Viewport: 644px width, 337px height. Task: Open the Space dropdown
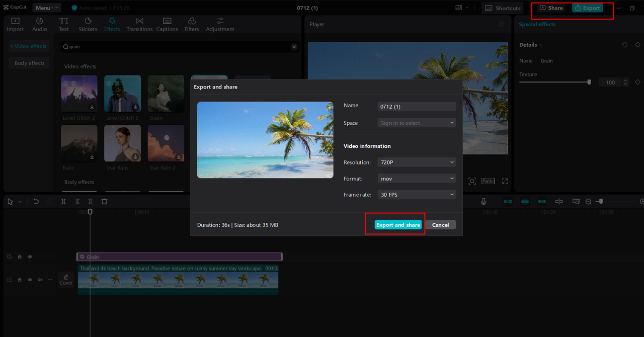point(417,123)
